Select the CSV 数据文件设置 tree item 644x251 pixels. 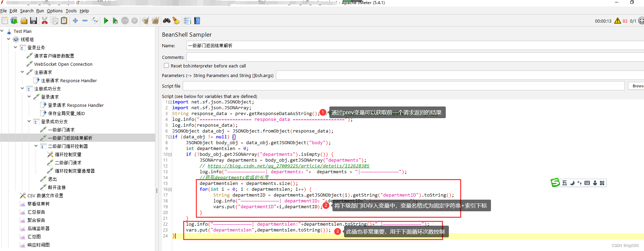pyautogui.click(x=45, y=196)
